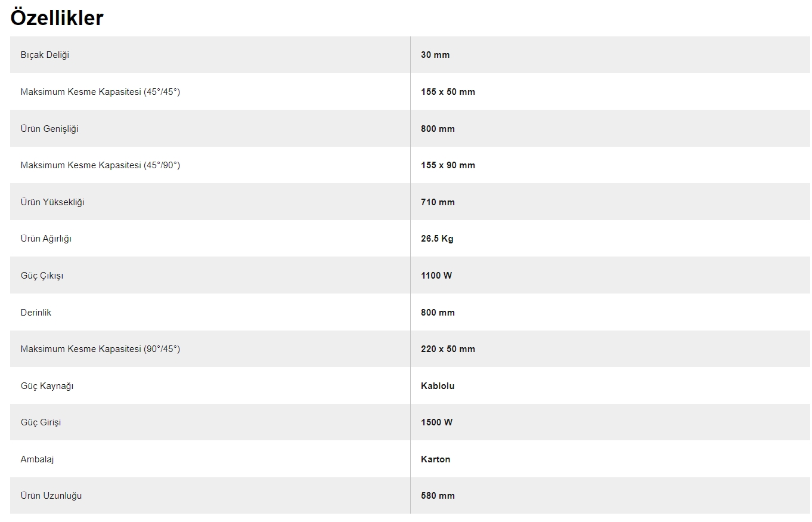Click the Güç Çıkışı label
812x522 pixels.
(42, 276)
